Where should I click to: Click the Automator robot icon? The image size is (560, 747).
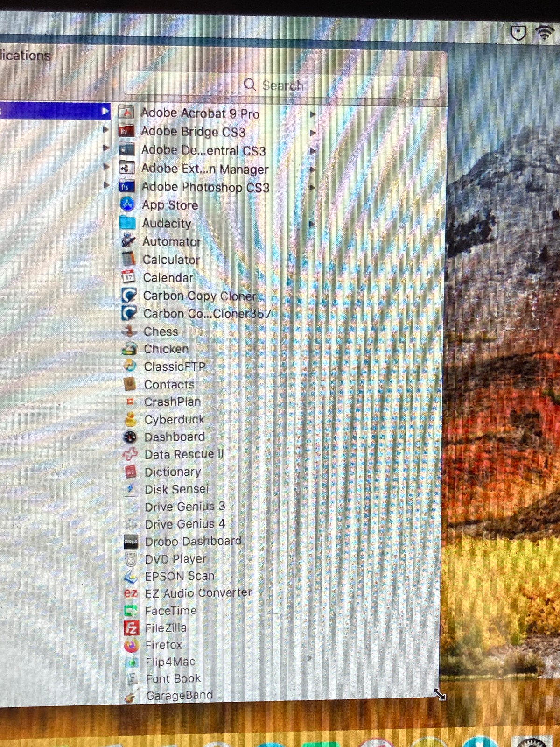click(128, 241)
